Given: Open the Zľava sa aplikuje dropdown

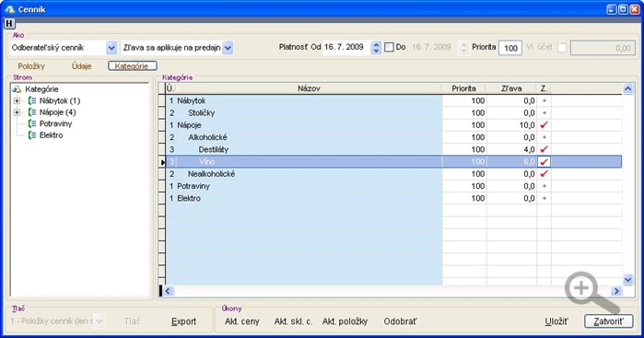Looking at the screenshot, I should pyautogui.click(x=228, y=48).
